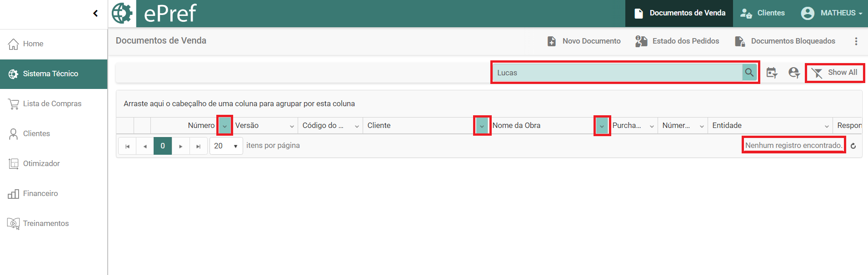
Task: Go to the last page of results
Action: coord(198,146)
